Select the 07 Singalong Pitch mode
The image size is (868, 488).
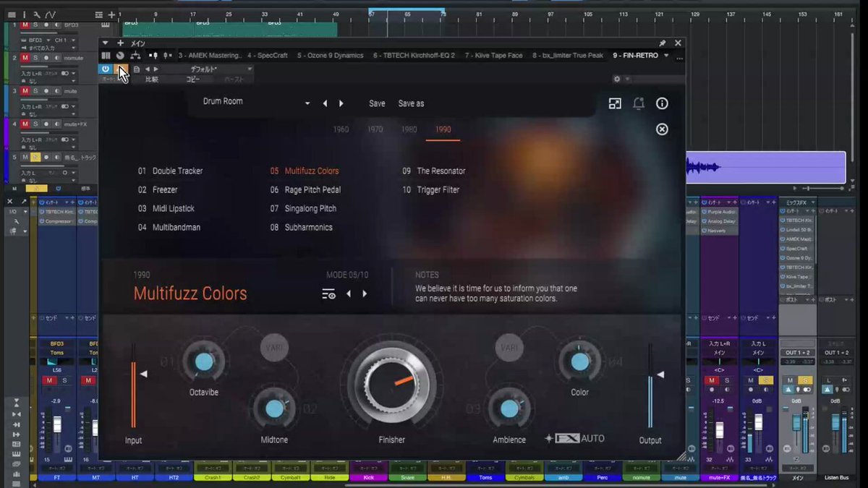(303, 209)
